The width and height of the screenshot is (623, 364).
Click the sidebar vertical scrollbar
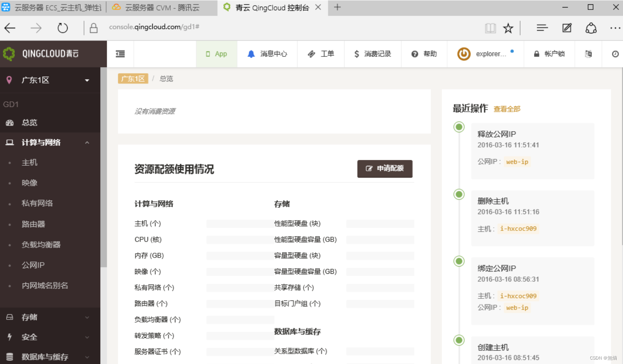click(104, 167)
